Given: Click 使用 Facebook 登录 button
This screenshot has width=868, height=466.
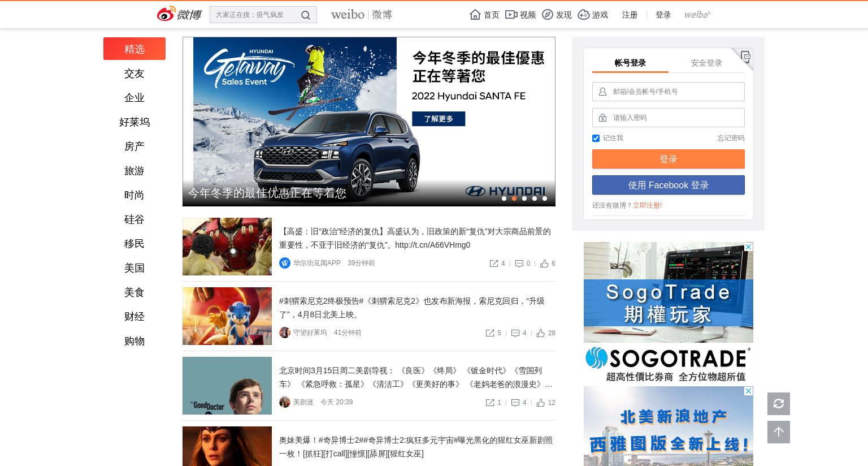Looking at the screenshot, I should pyautogui.click(x=669, y=185).
